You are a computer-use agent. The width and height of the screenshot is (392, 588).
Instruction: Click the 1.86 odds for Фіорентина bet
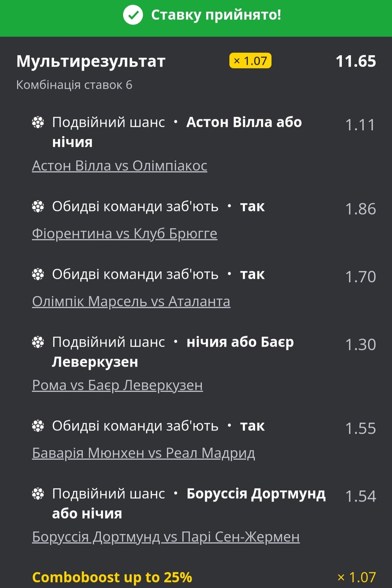coord(360,209)
